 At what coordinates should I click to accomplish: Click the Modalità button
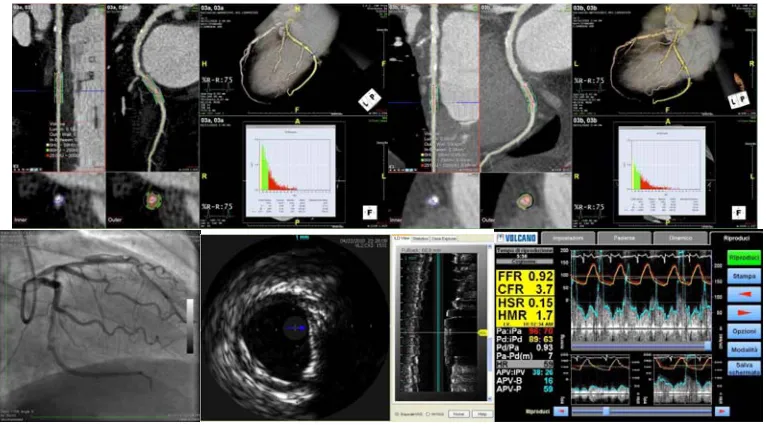[x=744, y=350]
